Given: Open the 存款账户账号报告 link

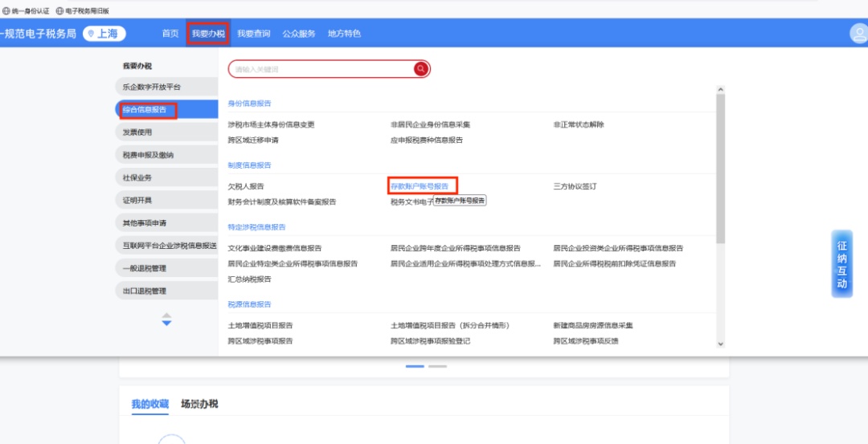Looking at the screenshot, I should tap(420, 186).
